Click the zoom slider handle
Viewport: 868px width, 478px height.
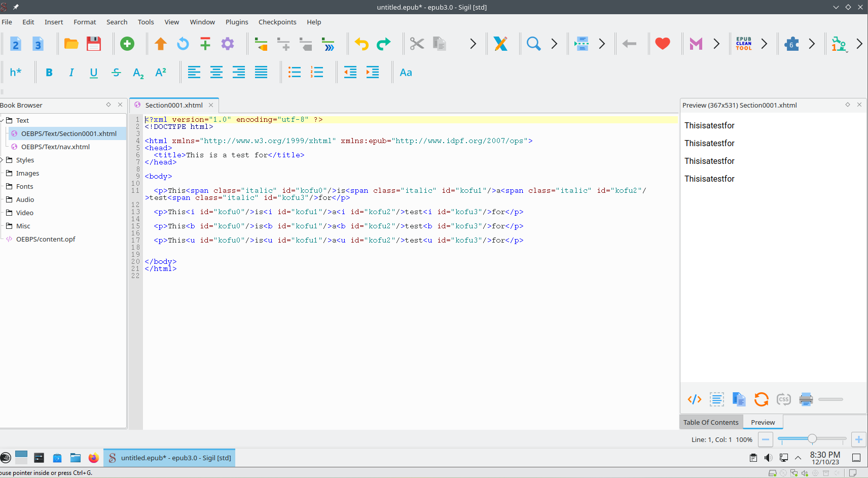812,439
